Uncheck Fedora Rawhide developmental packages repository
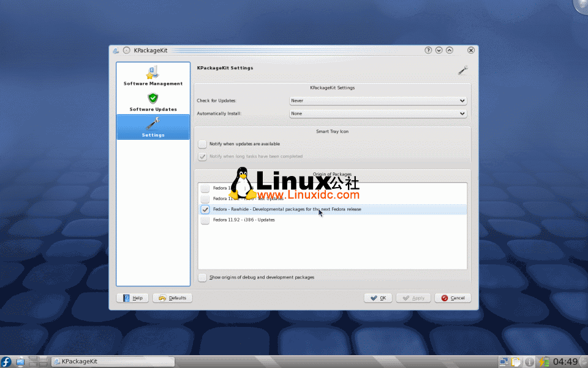This screenshot has width=588, height=368. pos(205,209)
